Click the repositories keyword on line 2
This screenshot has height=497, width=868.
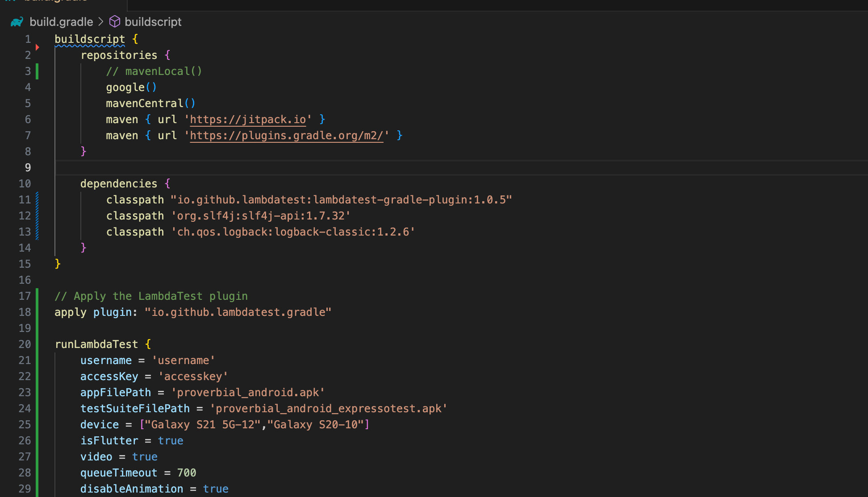[119, 55]
